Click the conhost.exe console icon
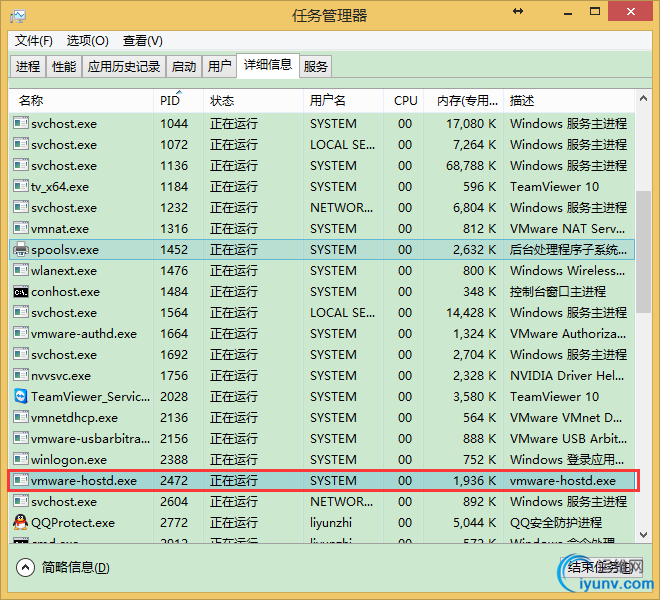Screen dimensions: 660x600 pyautogui.click(x=21, y=291)
